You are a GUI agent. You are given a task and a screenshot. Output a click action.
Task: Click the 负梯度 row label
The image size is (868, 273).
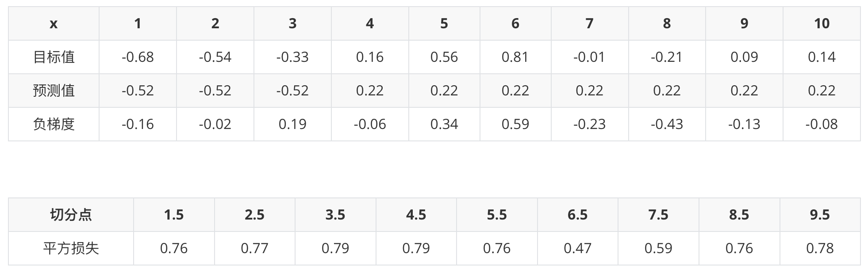54,124
